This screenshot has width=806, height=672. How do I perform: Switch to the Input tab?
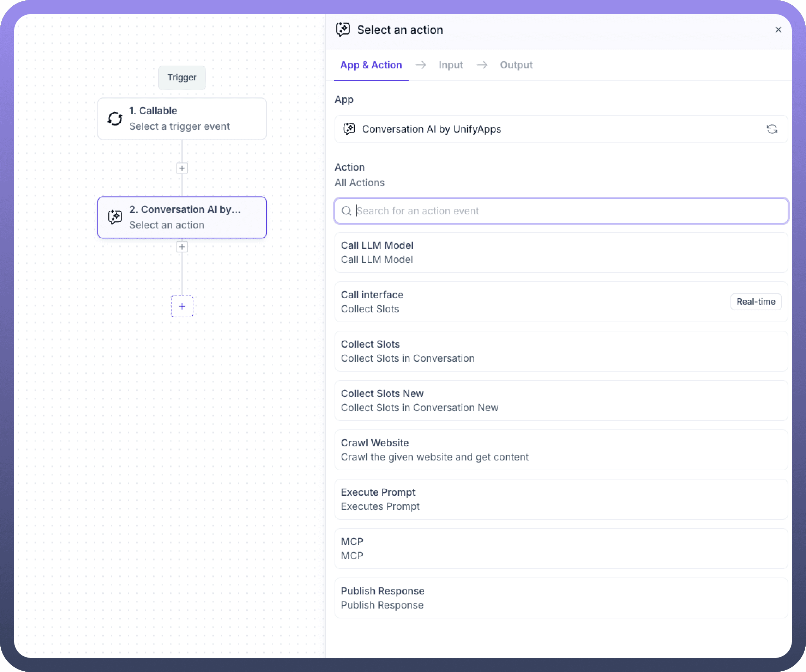click(451, 65)
